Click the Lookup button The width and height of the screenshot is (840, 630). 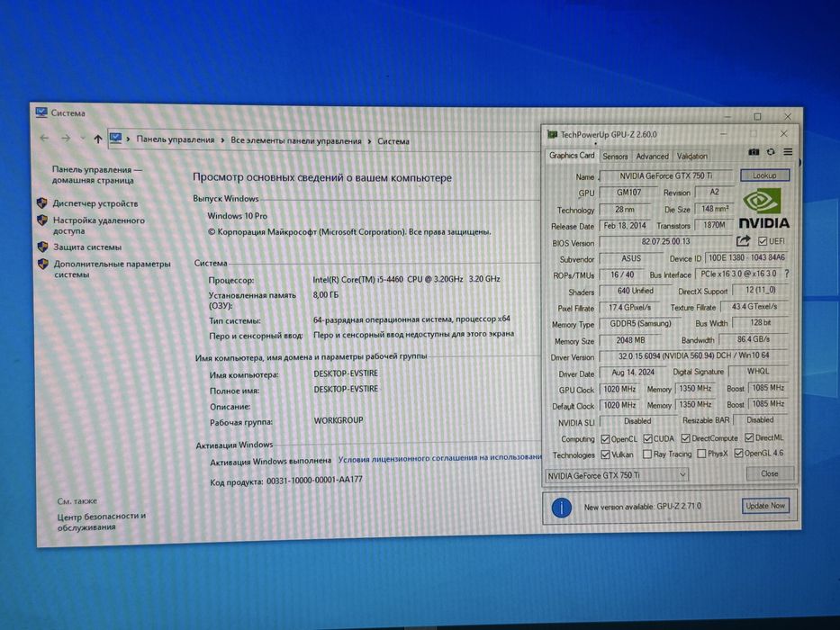pyautogui.click(x=764, y=175)
